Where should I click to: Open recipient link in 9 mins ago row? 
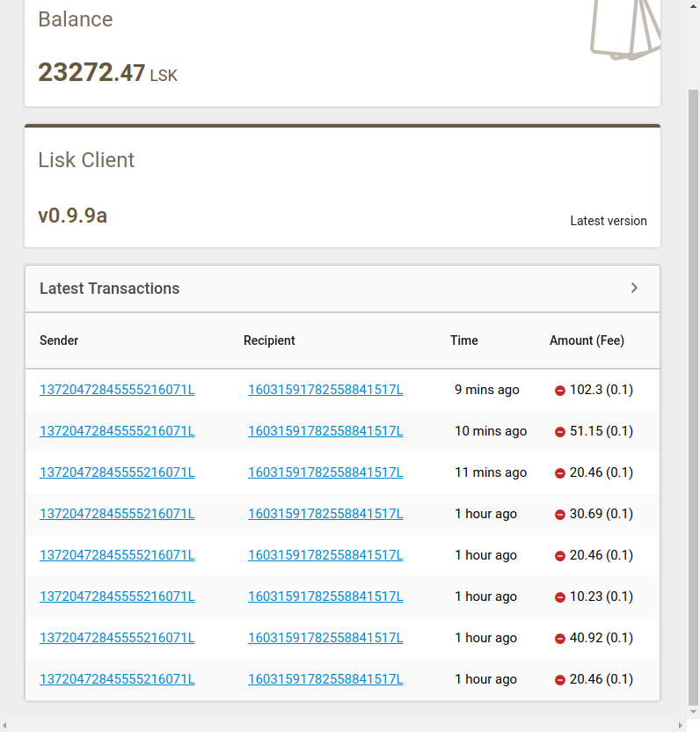point(325,390)
